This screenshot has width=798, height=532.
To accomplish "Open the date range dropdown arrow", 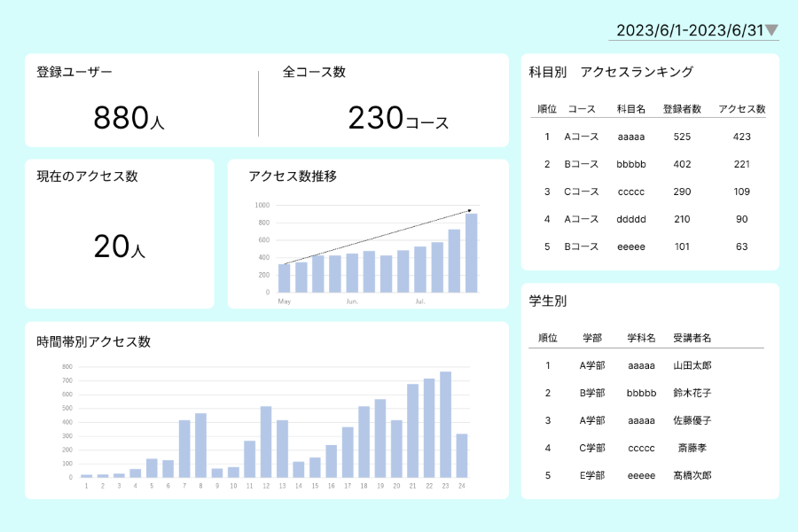I will [x=771, y=30].
